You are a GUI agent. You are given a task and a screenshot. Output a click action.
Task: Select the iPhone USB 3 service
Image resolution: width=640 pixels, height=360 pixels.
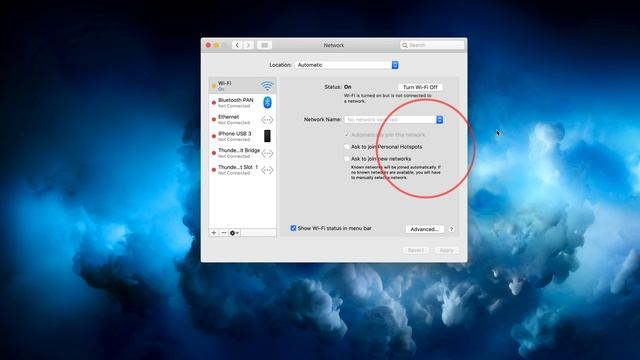[x=242, y=136]
